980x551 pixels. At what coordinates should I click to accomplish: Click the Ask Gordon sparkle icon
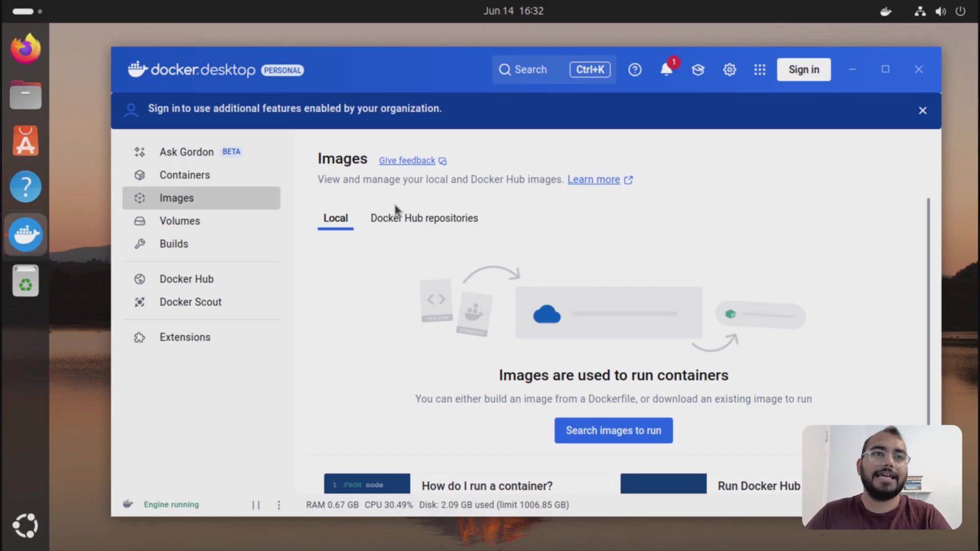point(139,152)
